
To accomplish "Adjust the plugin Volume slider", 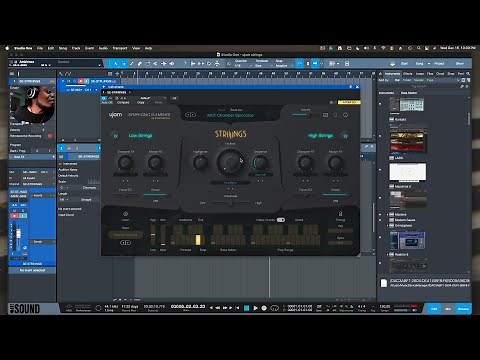I will coord(305,115).
